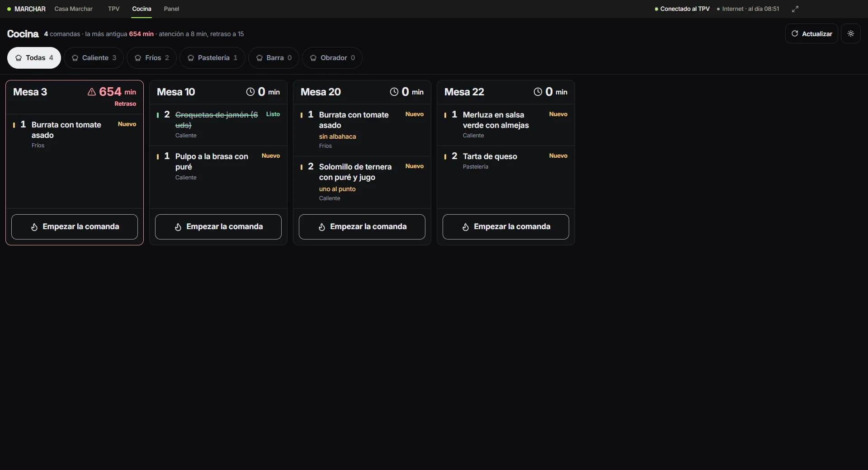The image size is (868, 470).
Task: Click the chef hat icon on Obrador
Action: click(313, 58)
